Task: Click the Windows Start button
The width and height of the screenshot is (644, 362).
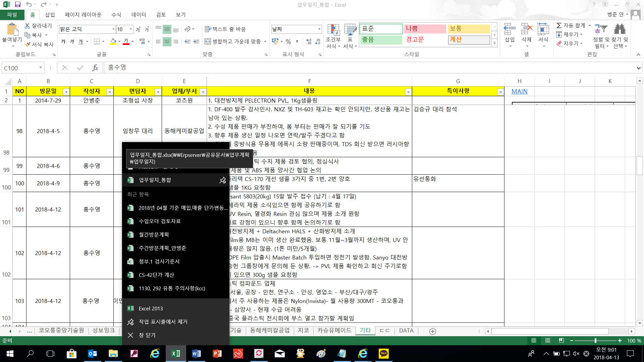Action: pos(10,354)
